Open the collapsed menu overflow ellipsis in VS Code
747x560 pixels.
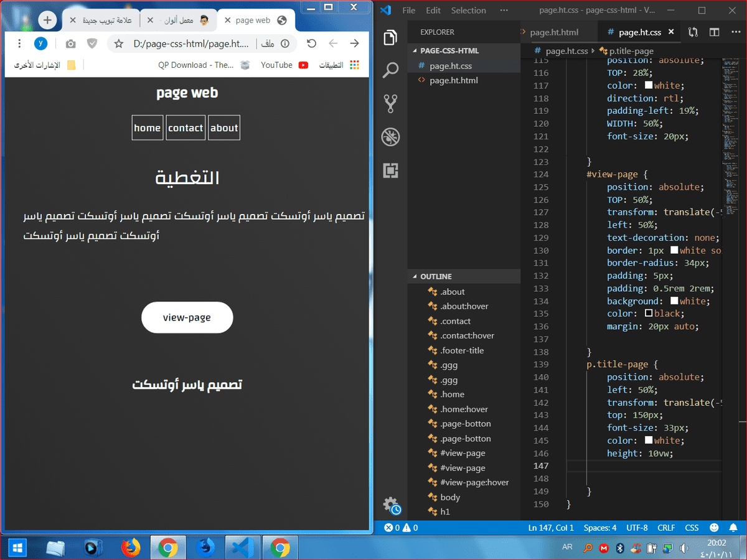504,11
